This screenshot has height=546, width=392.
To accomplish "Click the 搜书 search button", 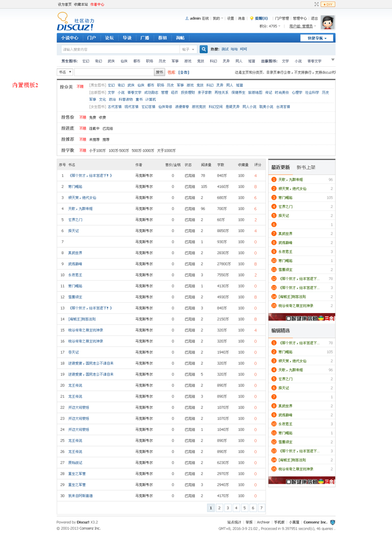I will click(x=159, y=72).
